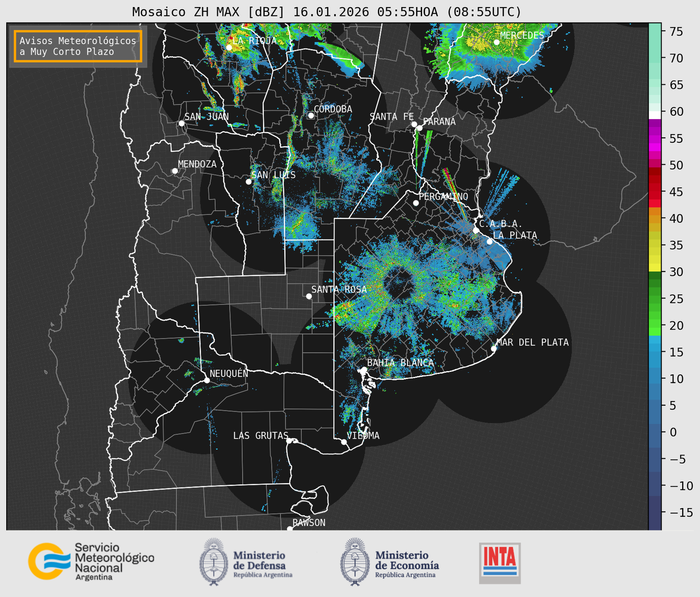Screen dimensions: 700x597
Task: Click the Santa Rosa city marker
Action: click(x=309, y=296)
